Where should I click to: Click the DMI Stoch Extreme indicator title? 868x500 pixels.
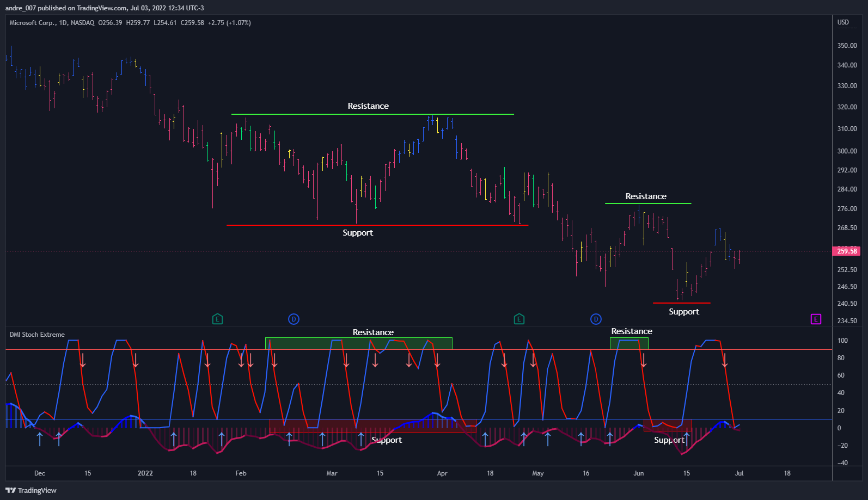click(37, 335)
